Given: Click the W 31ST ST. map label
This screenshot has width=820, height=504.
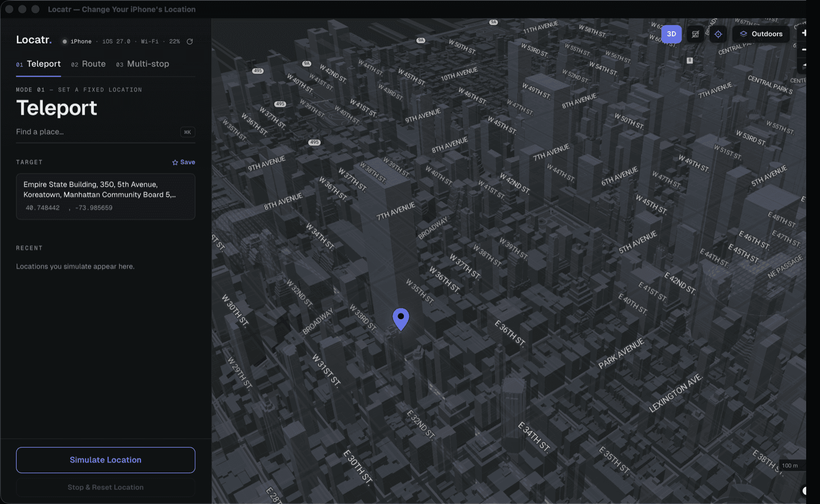Looking at the screenshot, I should (x=326, y=370).
